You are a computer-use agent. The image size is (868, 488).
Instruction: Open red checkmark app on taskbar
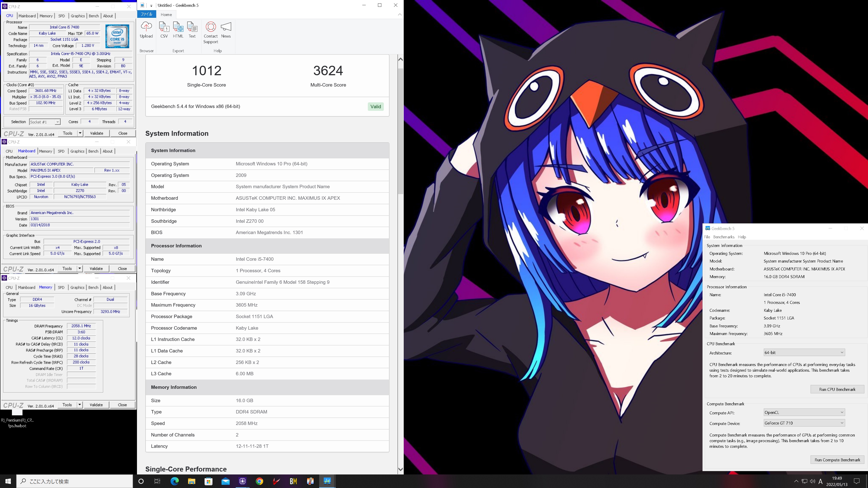click(276, 481)
